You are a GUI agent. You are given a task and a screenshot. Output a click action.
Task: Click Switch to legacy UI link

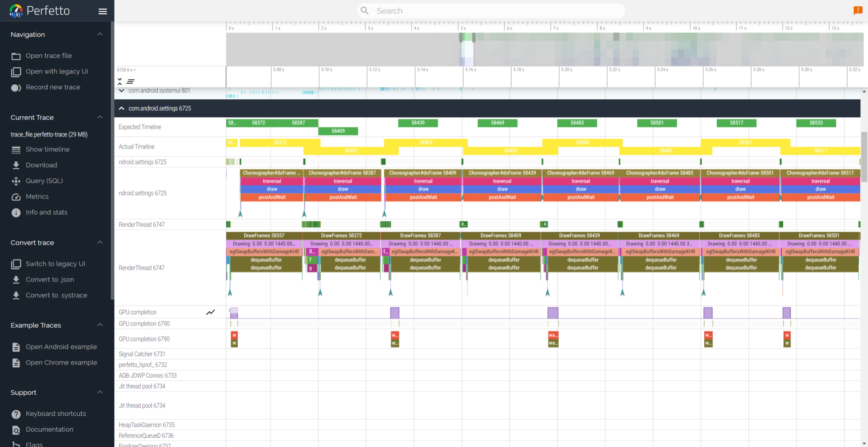55,264
